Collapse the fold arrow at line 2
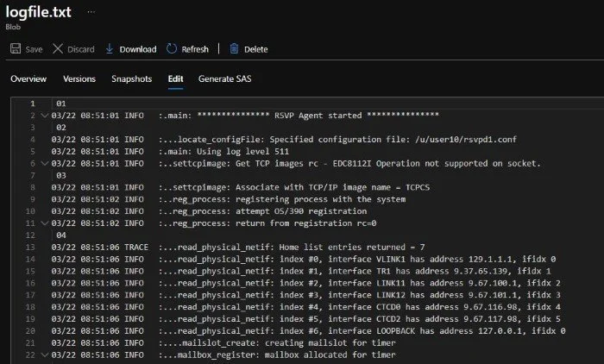Image resolution: width=604 pixels, height=364 pixels. point(44,115)
